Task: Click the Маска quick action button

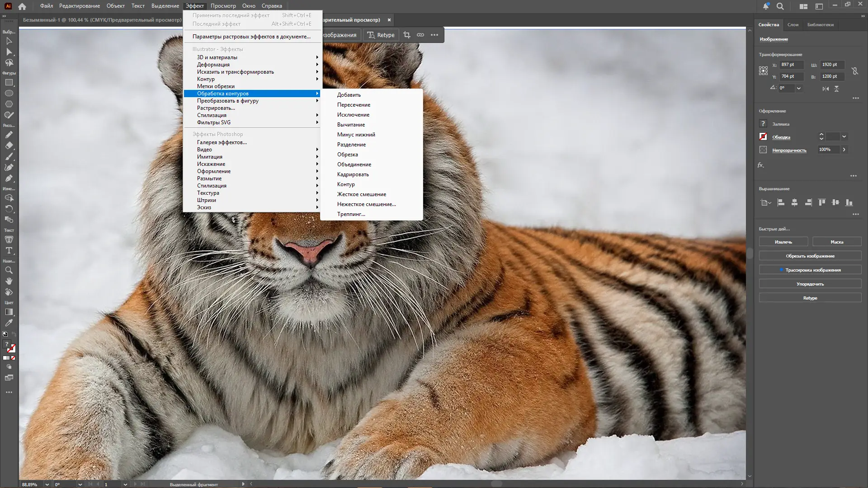Action: [x=836, y=242]
